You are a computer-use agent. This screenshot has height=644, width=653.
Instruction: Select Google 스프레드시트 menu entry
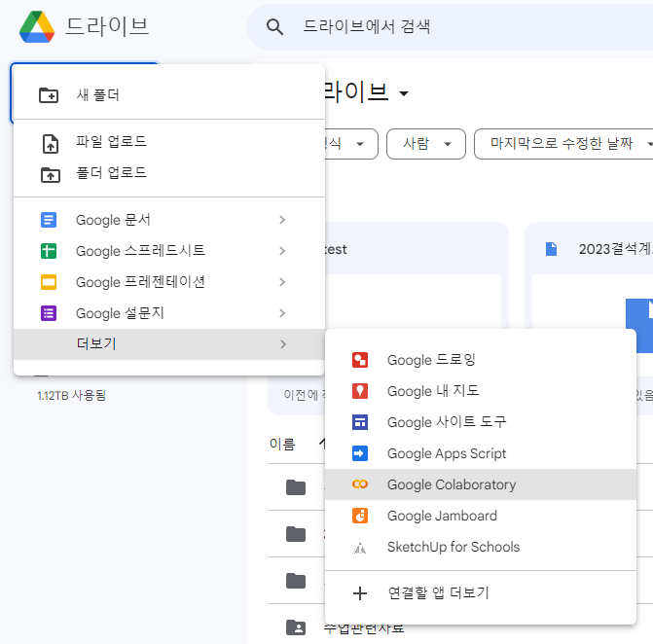[169, 251]
